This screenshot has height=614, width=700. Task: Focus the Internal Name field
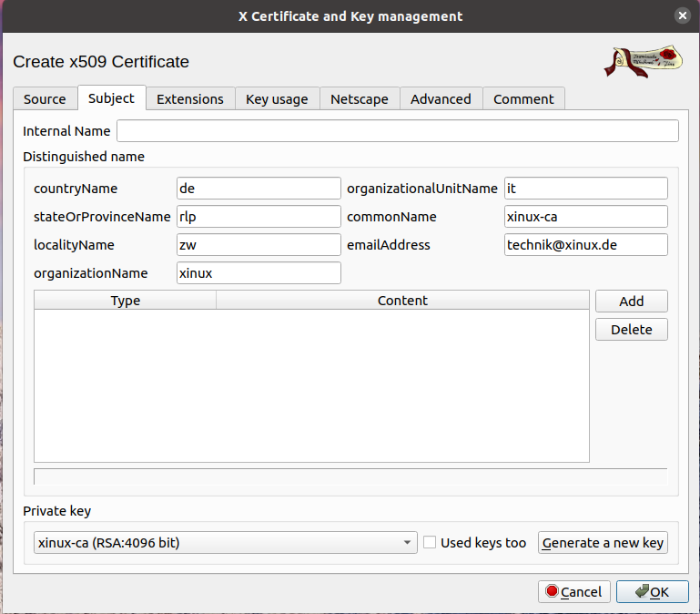pyautogui.click(x=397, y=131)
